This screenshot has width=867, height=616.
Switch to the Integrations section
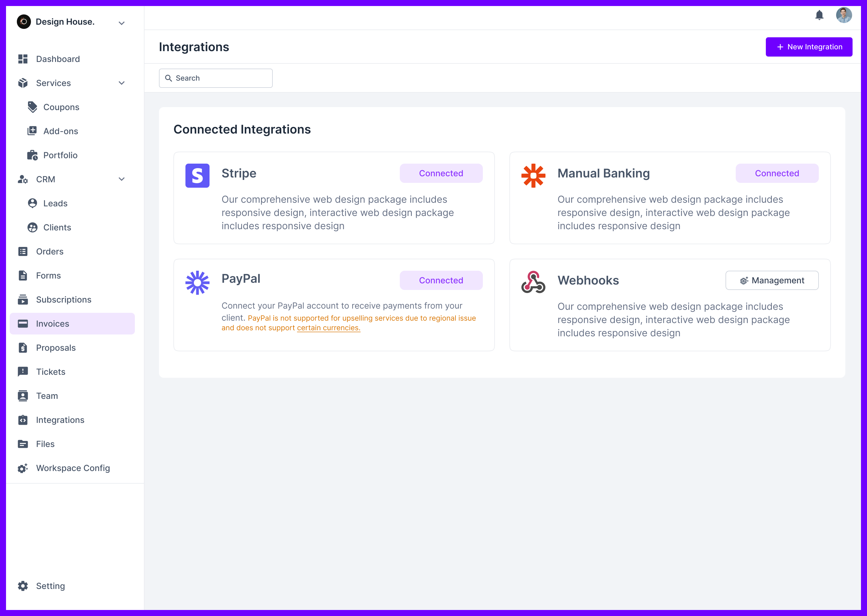tap(60, 420)
